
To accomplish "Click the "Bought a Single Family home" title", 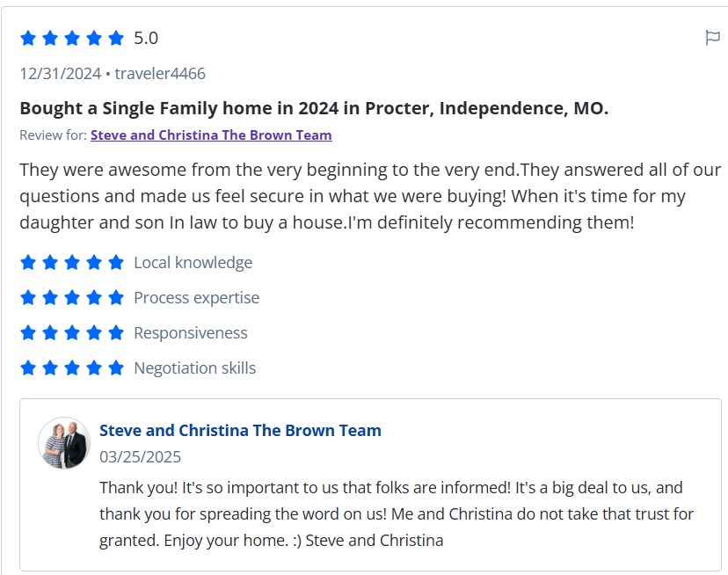I will click(314, 108).
